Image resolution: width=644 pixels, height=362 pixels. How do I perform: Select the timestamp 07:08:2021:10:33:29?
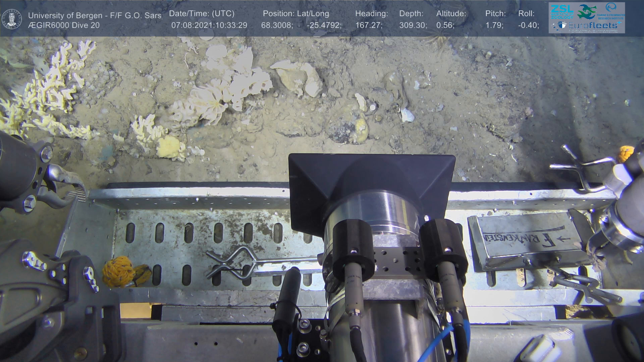point(209,25)
